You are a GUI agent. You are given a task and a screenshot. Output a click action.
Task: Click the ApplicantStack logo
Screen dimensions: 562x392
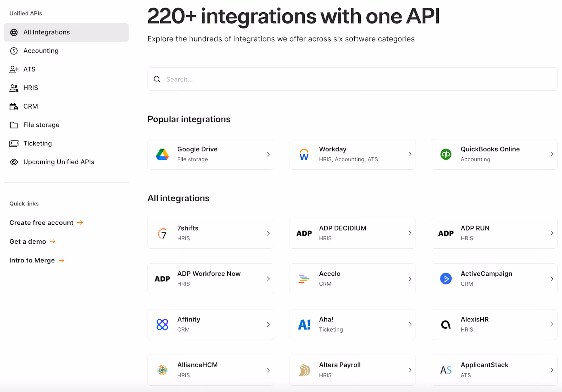tap(446, 370)
